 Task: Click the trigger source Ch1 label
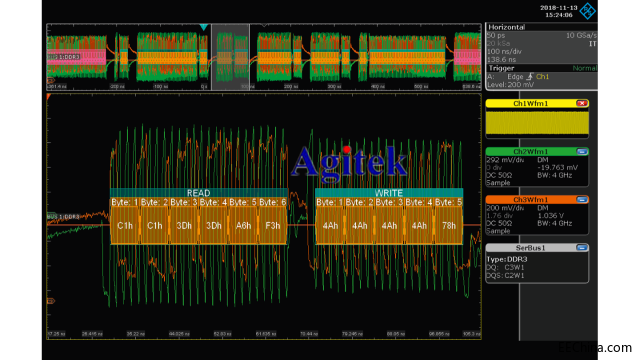pos(542,76)
